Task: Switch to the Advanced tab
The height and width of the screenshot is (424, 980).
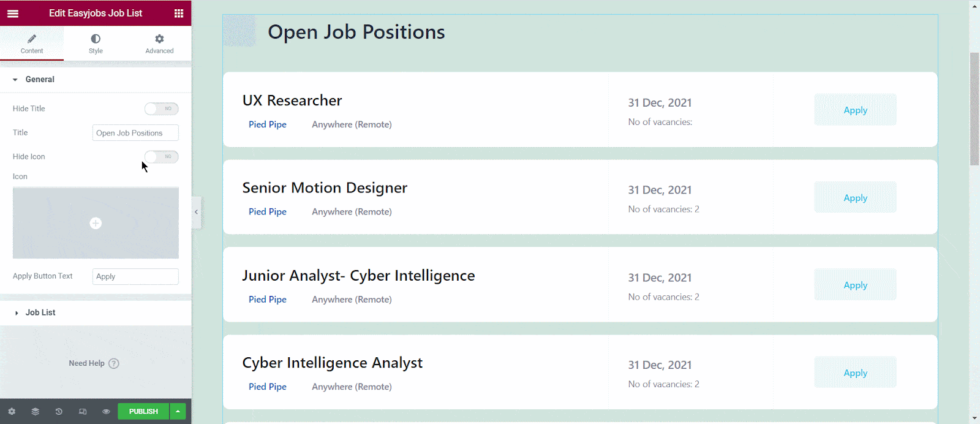Action: pyautogui.click(x=159, y=43)
